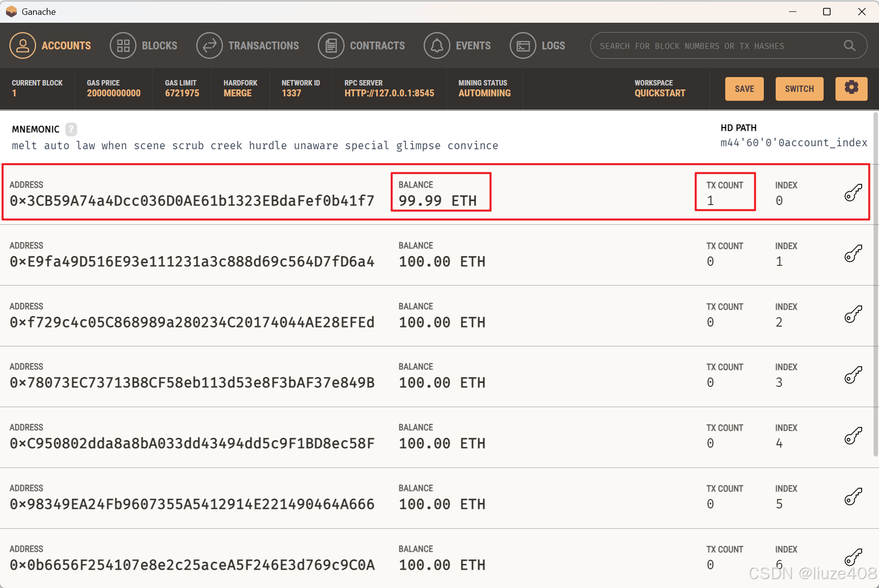Open settings with the gear icon
This screenshot has width=879, height=588.
click(851, 89)
